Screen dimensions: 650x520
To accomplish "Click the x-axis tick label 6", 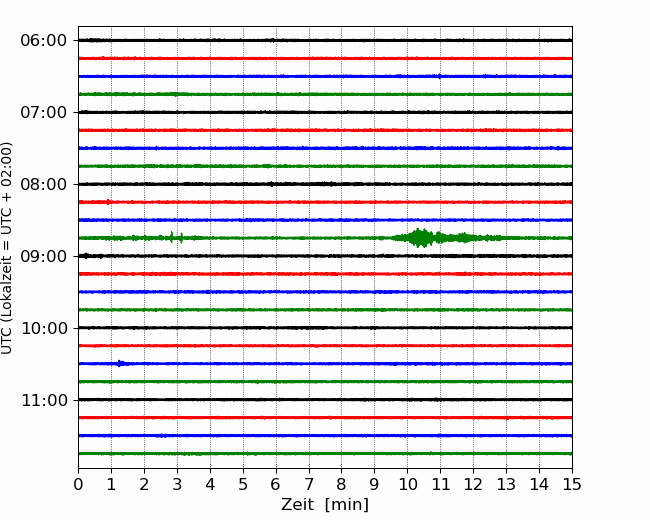I will coord(276,484).
